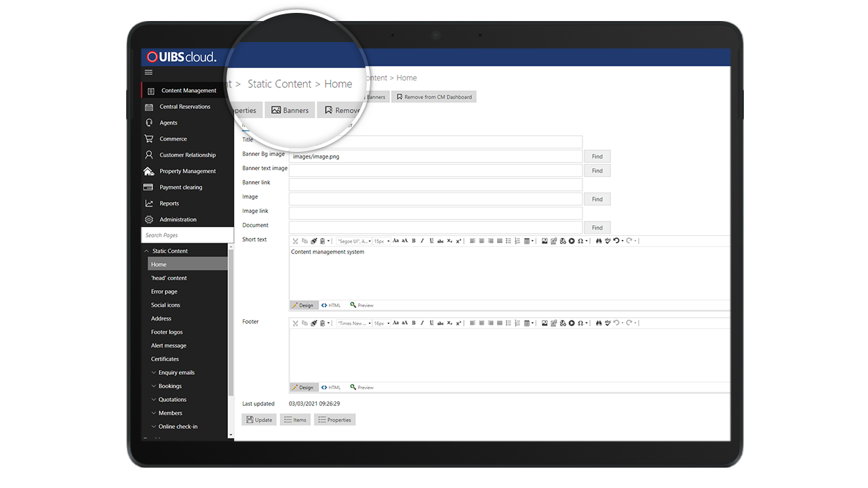Viewport: 868px width, 488px height.
Task: Click Undo in the Short text editor toolbar
Action: pos(617,241)
